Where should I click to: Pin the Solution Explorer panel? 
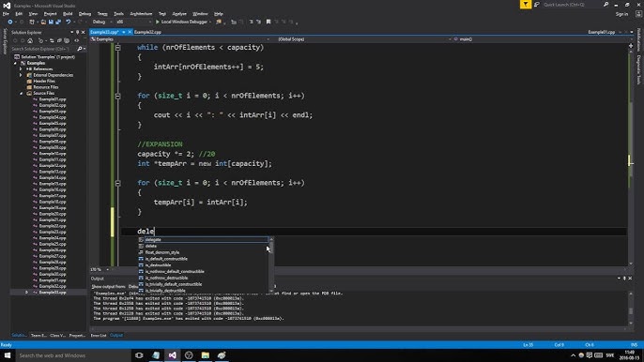tap(77, 32)
